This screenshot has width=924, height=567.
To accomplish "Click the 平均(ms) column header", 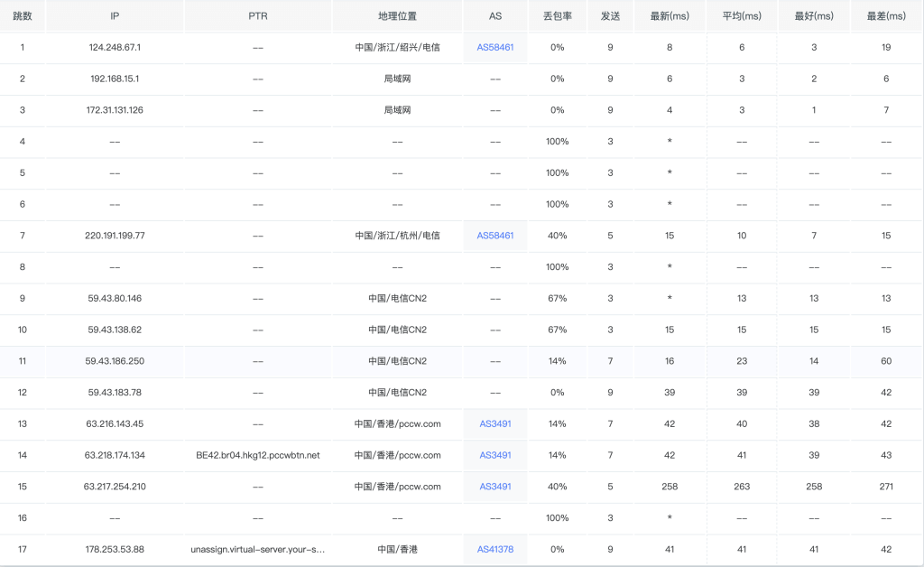I will [x=741, y=15].
